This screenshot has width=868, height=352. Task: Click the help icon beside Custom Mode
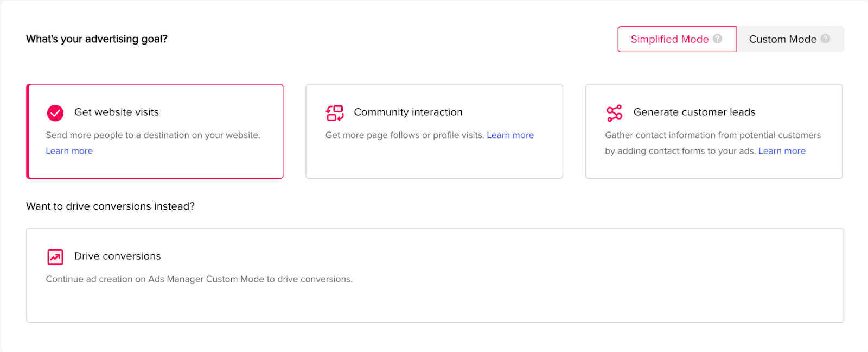(825, 39)
